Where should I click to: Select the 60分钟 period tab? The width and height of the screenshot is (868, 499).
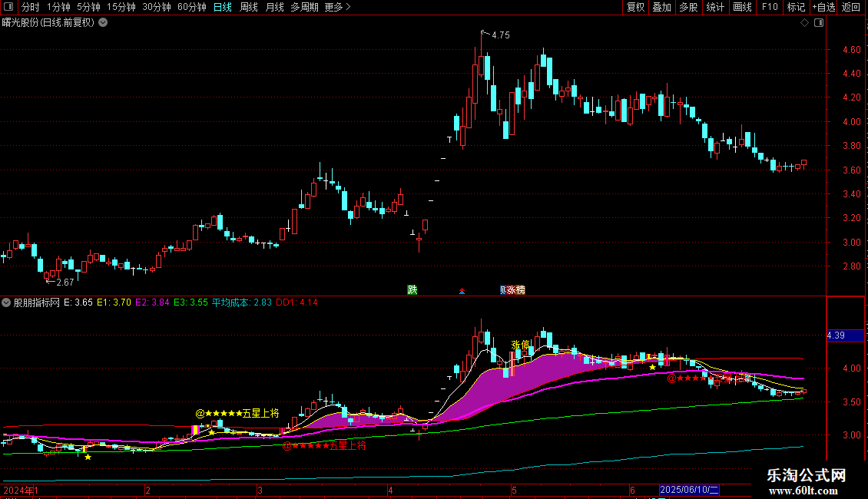click(191, 7)
